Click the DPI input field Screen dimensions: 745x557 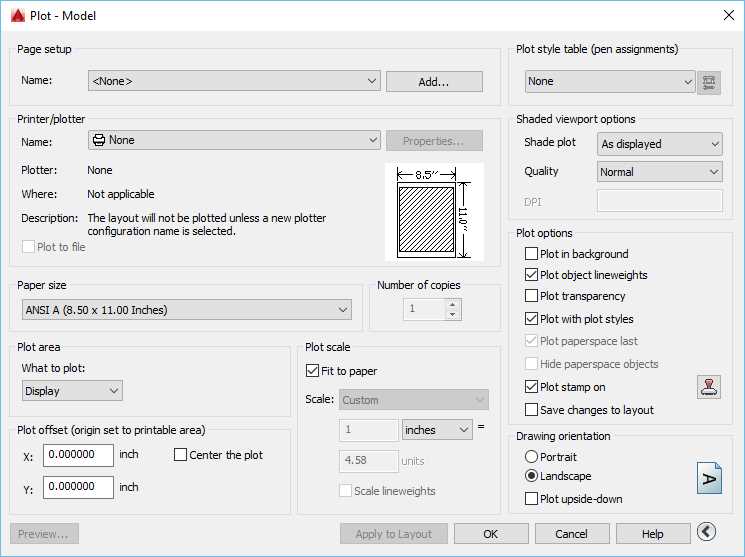659,201
